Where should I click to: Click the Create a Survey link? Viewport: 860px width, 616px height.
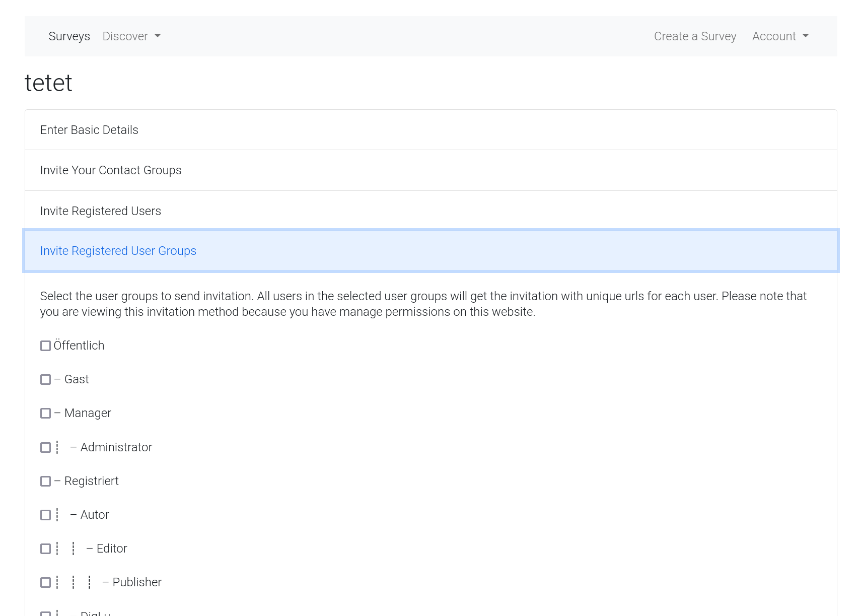(x=695, y=36)
